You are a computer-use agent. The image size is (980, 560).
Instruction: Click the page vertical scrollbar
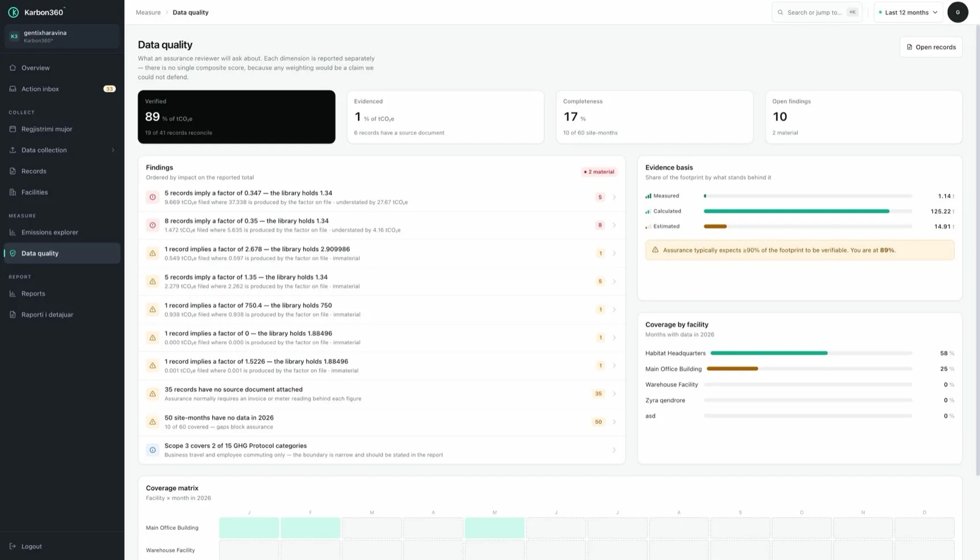(977, 249)
